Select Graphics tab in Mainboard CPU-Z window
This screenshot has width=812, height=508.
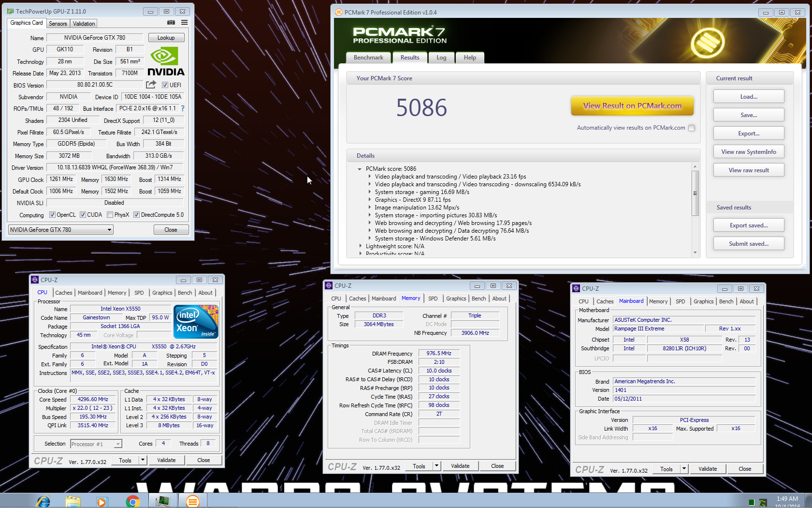coord(703,301)
